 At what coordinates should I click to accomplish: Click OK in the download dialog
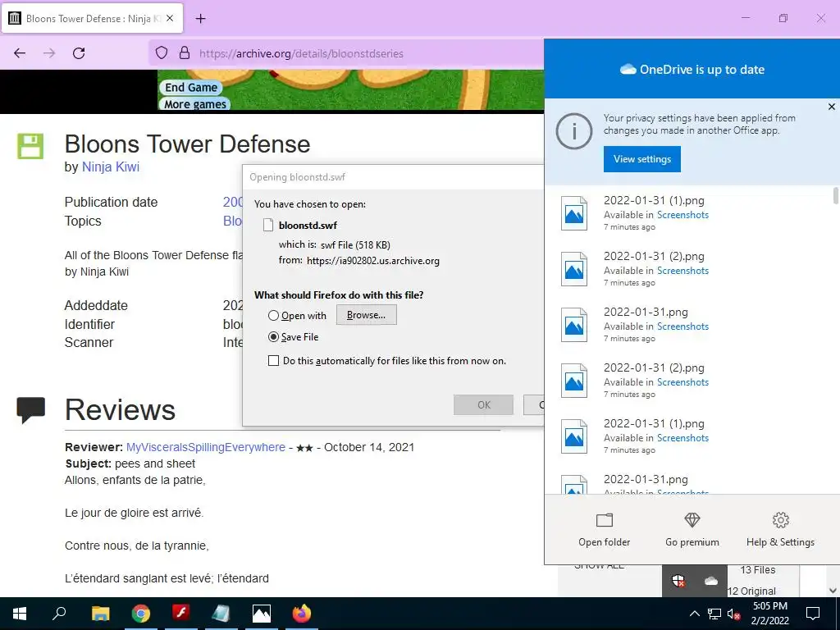click(484, 405)
